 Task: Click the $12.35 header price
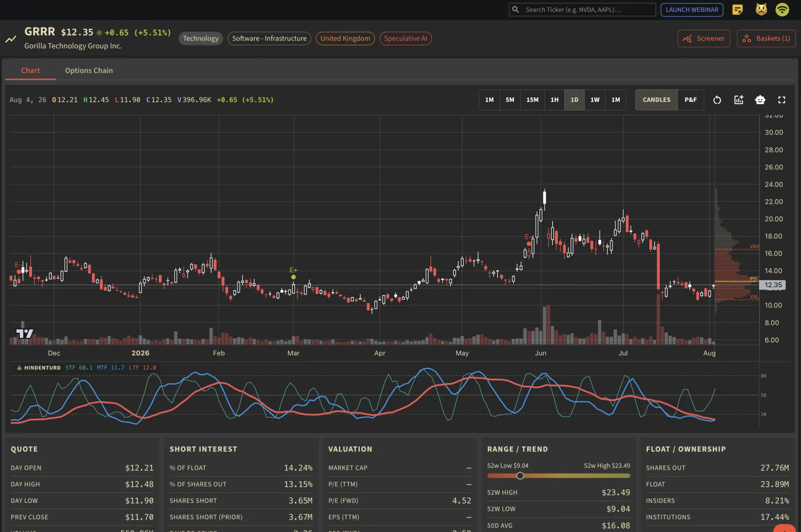(77, 32)
